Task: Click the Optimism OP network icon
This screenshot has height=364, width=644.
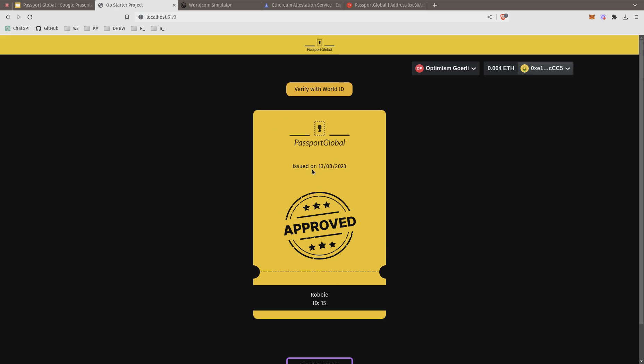Action: [x=420, y=68]
